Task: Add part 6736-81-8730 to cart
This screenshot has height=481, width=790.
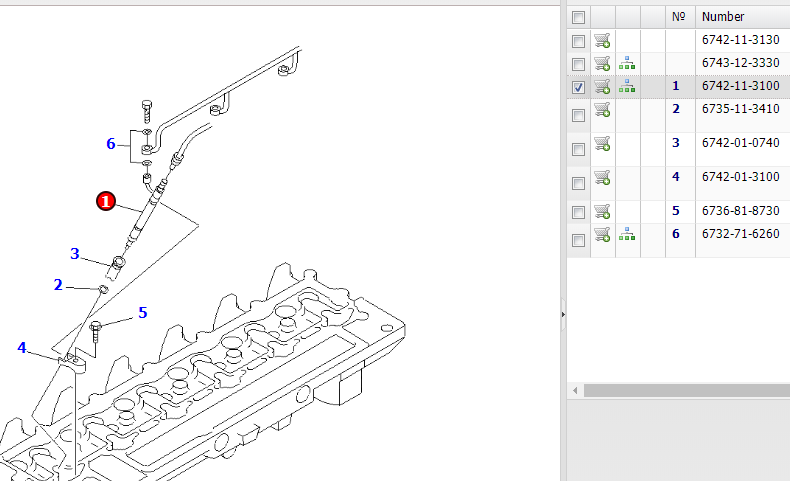Action: pos(602,211)
